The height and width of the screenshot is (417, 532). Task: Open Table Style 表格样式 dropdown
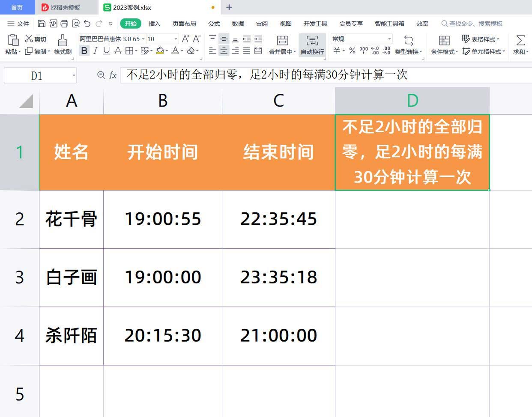pos(481,39)
